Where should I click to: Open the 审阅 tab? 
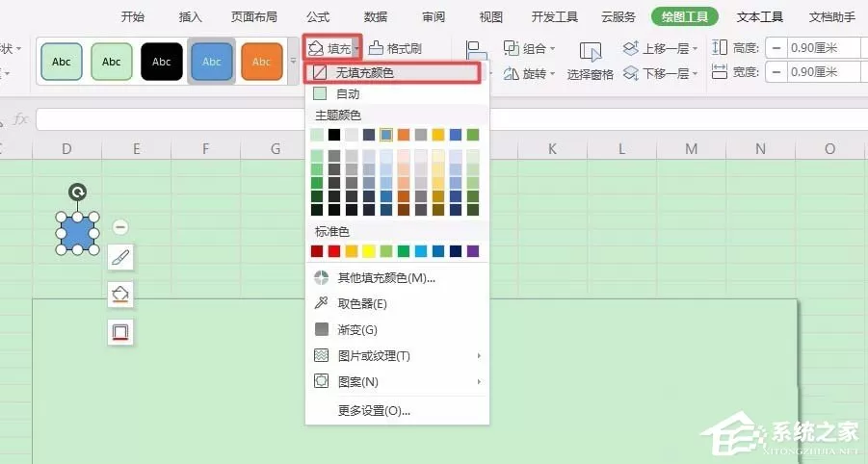click(x=434, y=16)
